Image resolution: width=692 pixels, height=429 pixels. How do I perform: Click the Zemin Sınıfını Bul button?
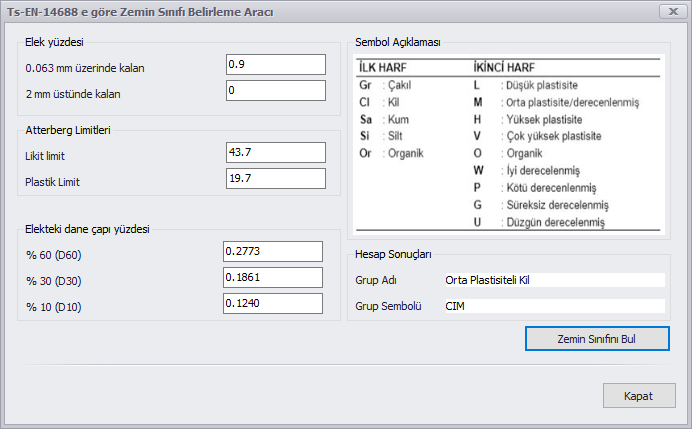coord(597,339)
